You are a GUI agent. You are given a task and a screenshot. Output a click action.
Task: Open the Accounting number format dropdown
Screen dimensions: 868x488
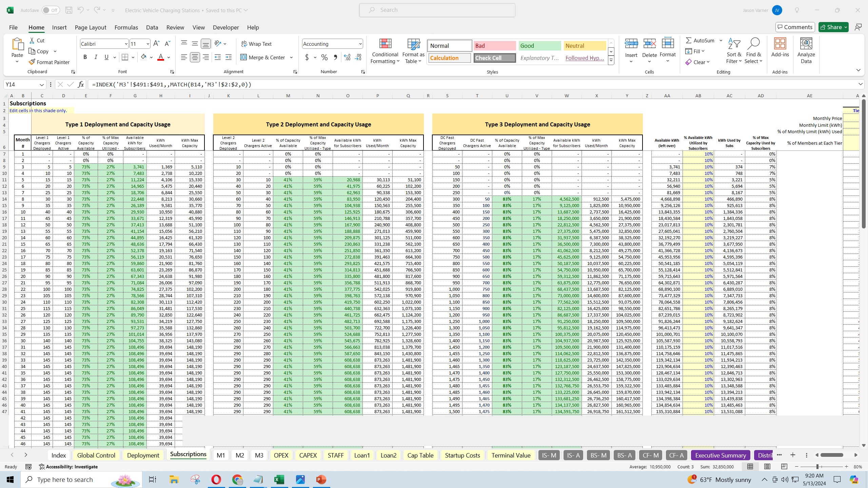[x=360, y=44]
